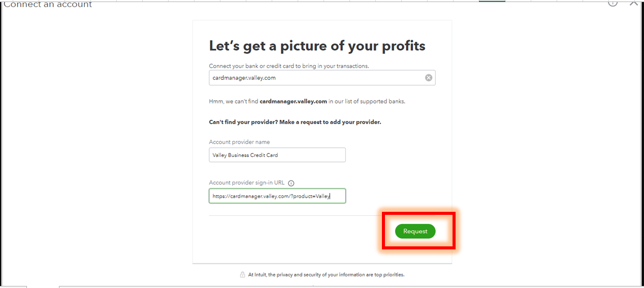Image resolution: width=644 pixels, height=288 pixels.
Task: Open the help icon at the top right
Action: tap(613, 3)
